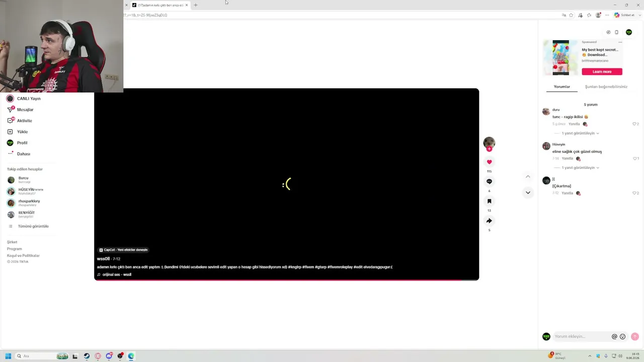Focus the Yorum ekleyin comment input
The width and height of the screenshot is (644, 362).
581,336
